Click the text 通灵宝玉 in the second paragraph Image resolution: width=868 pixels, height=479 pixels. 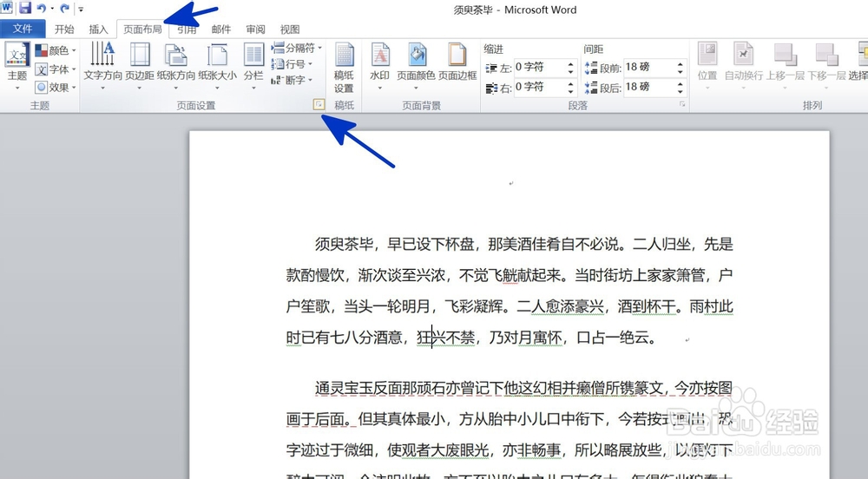[x=344, y=388]
